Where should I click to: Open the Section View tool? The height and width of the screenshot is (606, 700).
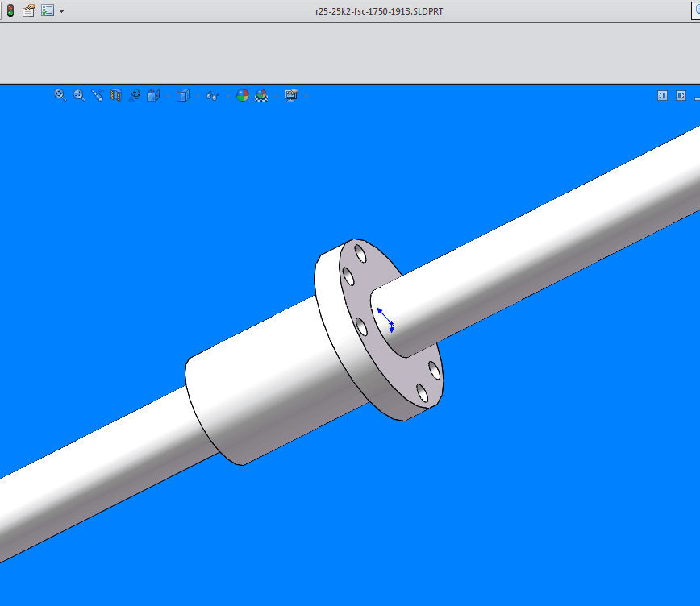coord(115,95)
